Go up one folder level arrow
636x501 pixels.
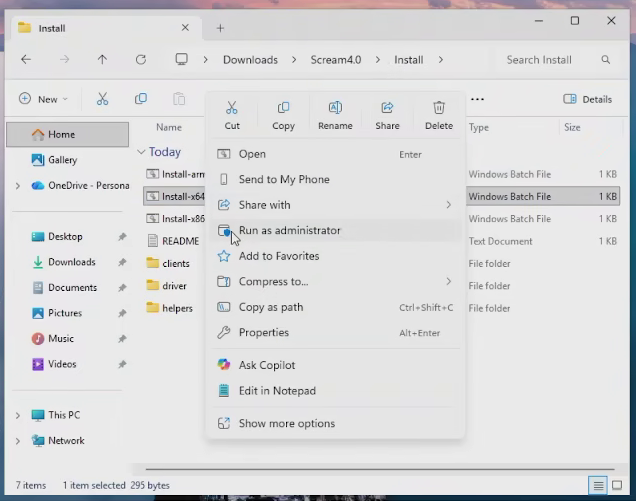[102, 60]
